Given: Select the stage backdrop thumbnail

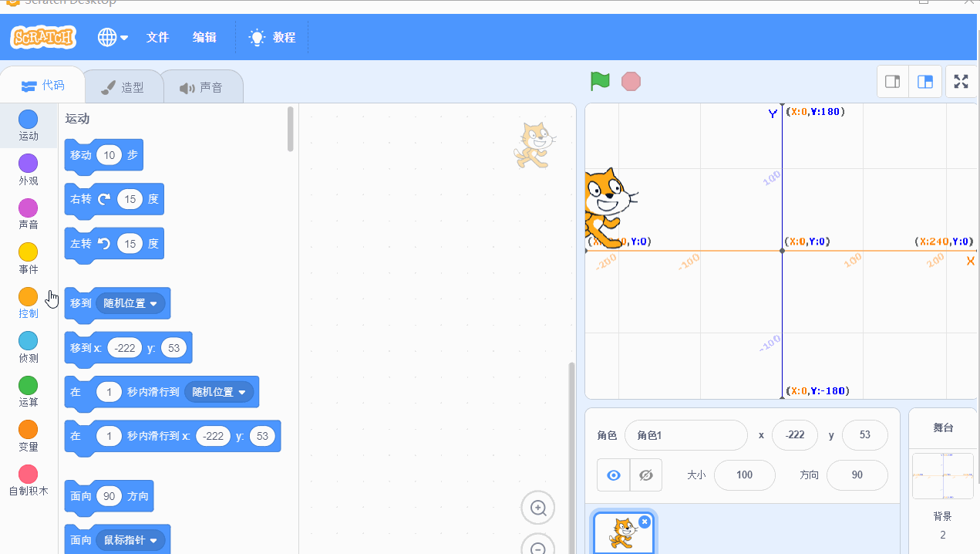Looking at the screenshot, I should [x=942, y=476].
